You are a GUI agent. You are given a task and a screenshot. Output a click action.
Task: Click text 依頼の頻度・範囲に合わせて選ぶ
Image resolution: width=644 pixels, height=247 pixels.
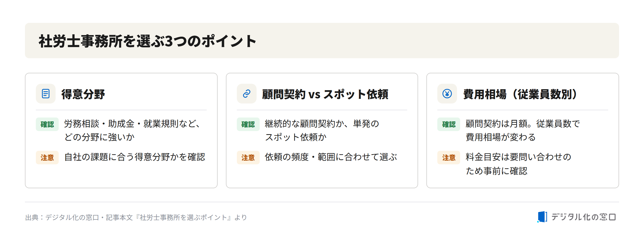point(331,157)
